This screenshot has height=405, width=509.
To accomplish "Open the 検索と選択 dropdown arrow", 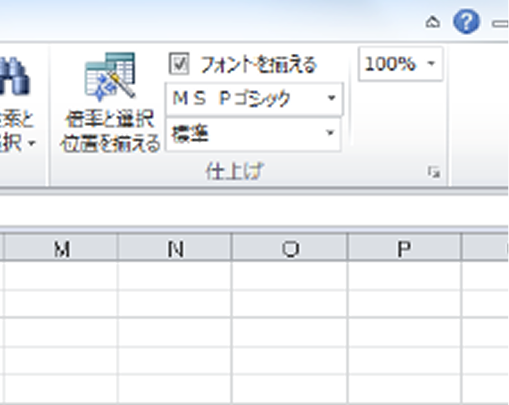I will (32, 144).
